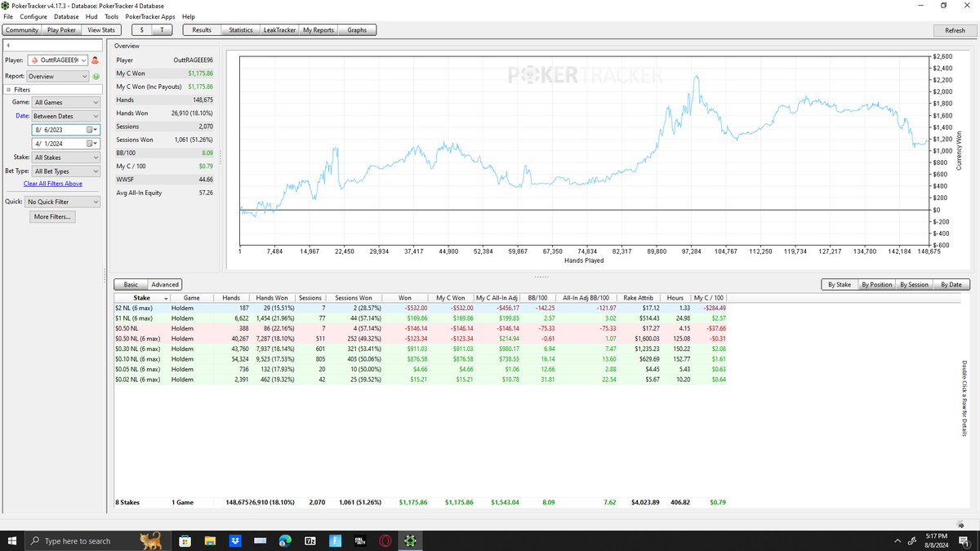Enable cash game results with the $ toggle

(140, 29)
